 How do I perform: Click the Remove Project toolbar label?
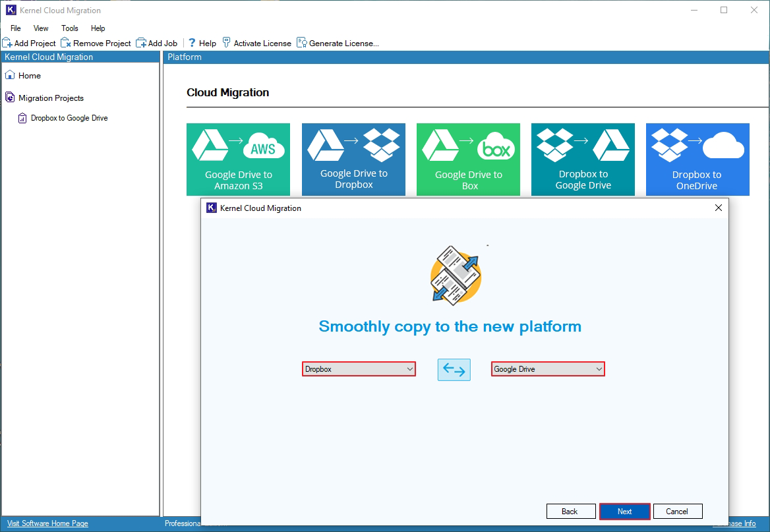coord(102,44)
